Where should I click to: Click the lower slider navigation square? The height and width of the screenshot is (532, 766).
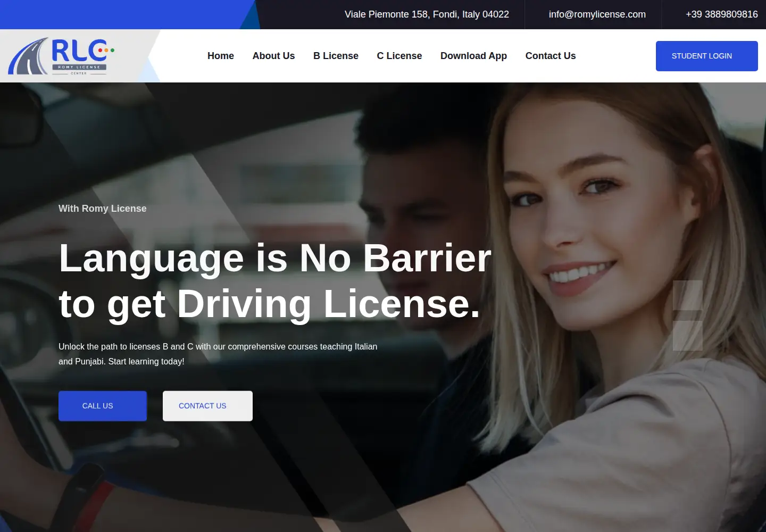(687, 336)
